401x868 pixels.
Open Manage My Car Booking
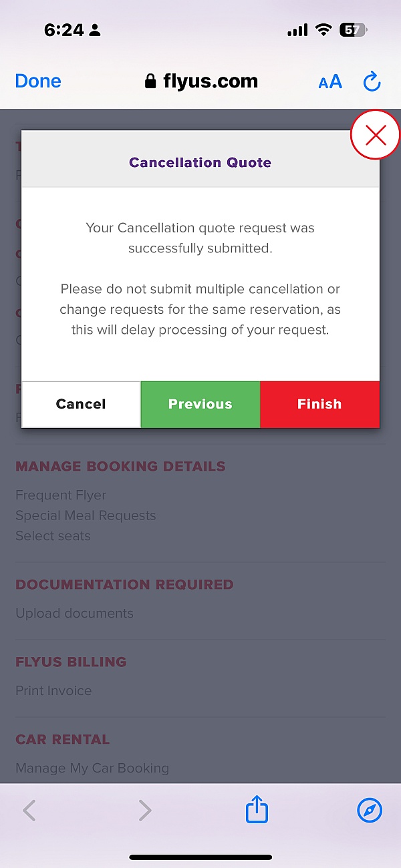tap(92, 768)
